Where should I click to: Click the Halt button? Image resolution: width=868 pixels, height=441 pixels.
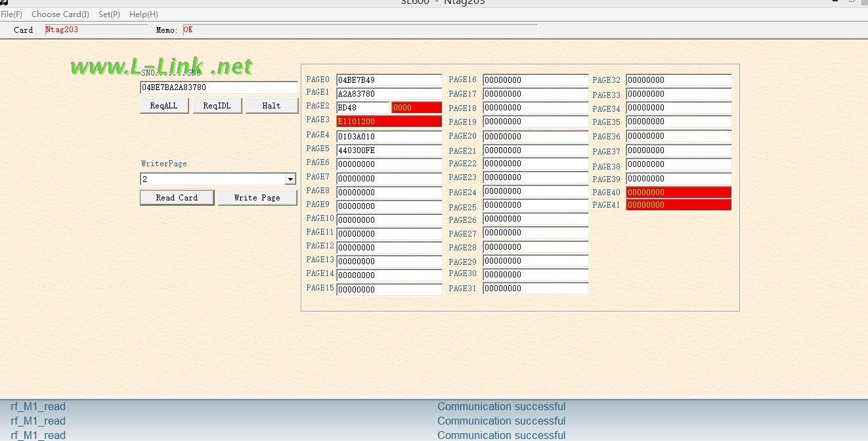271,106
